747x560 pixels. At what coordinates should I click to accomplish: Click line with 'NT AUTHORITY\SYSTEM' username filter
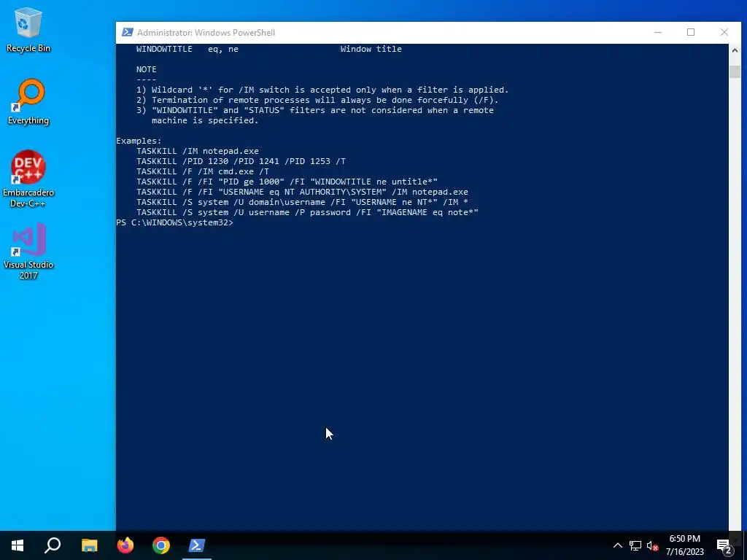(x=303, y=192)
